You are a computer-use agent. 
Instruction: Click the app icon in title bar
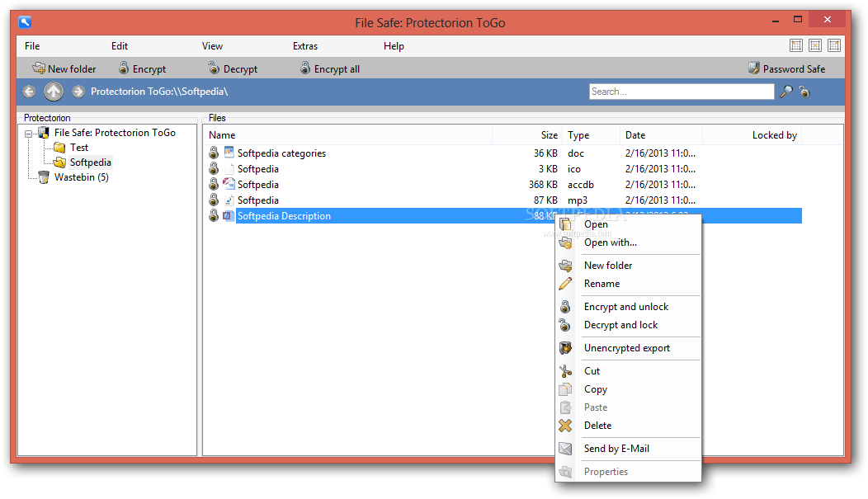tap(25, 22)
